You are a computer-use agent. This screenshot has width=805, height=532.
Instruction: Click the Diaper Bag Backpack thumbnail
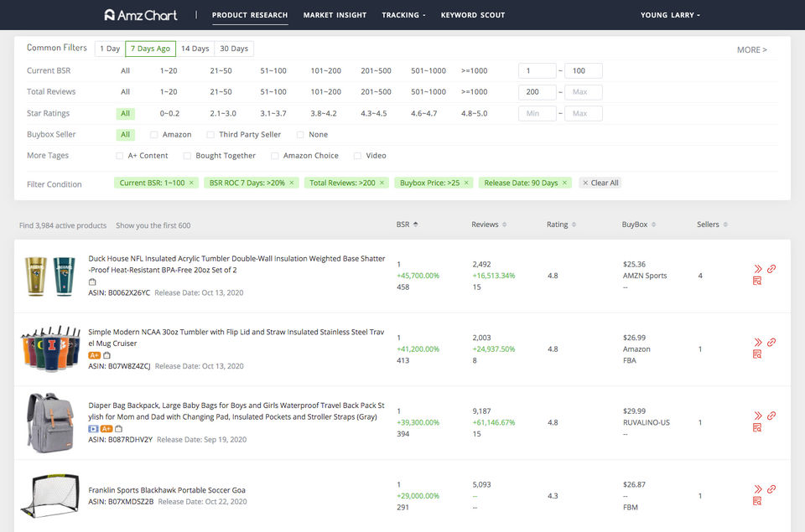click(x=49, y=423)
